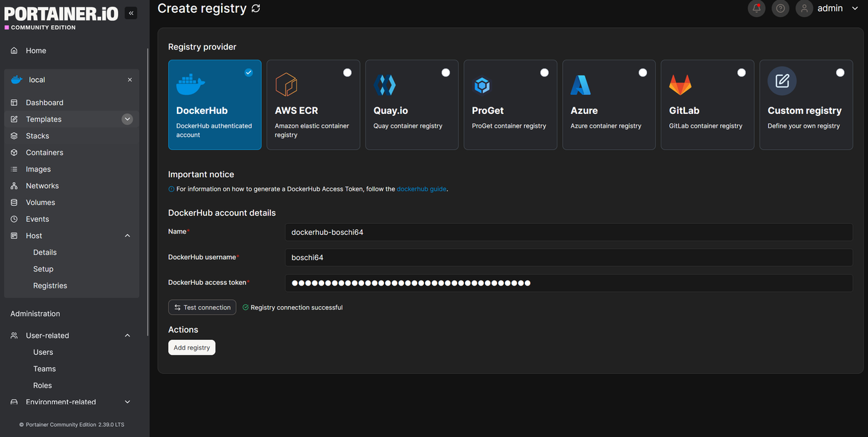Open the notifications bell icon
868x437 pixels.
click(x=756, y=9)
